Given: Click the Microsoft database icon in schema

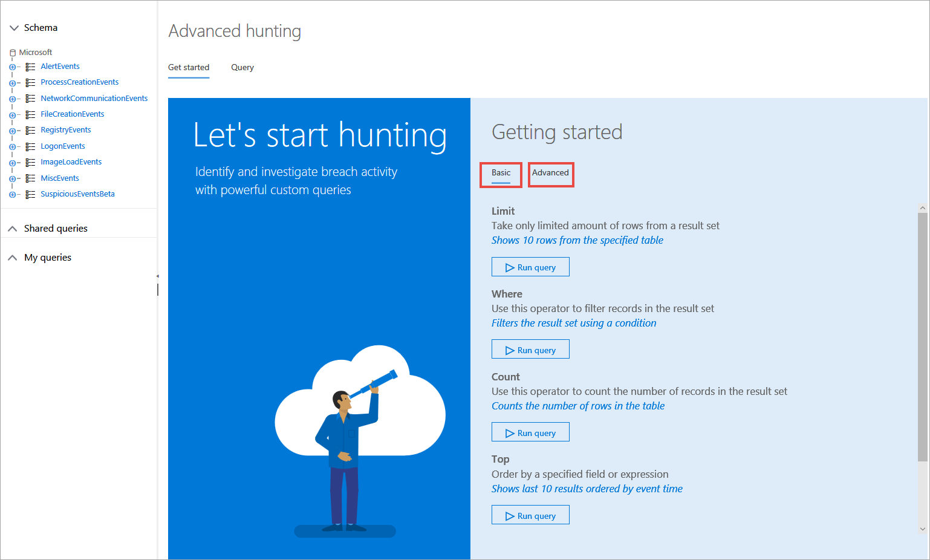Looking at the screenshot, I should click(13, 53).
